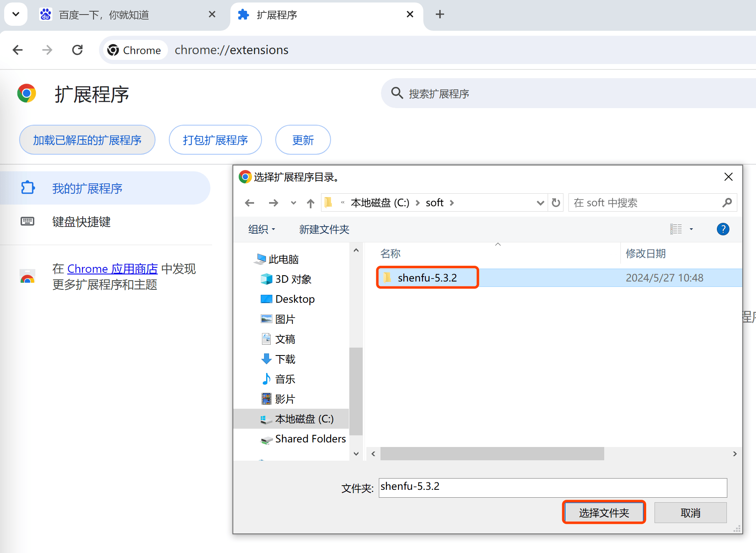Click the dialog back navigation arrow

pyautogui.click(x=250, y=203)
